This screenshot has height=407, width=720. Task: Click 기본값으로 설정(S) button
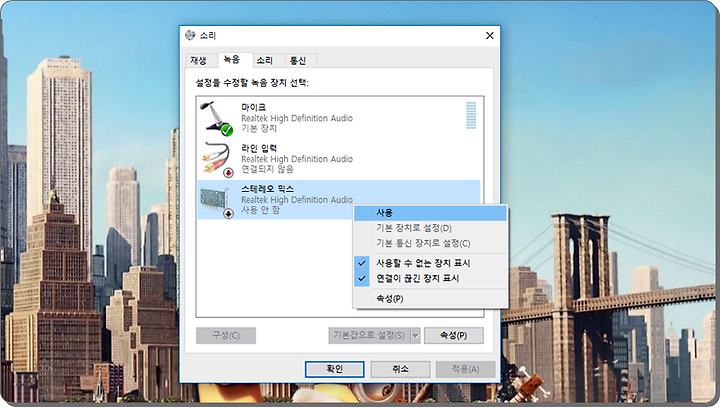tap(369, 335)
